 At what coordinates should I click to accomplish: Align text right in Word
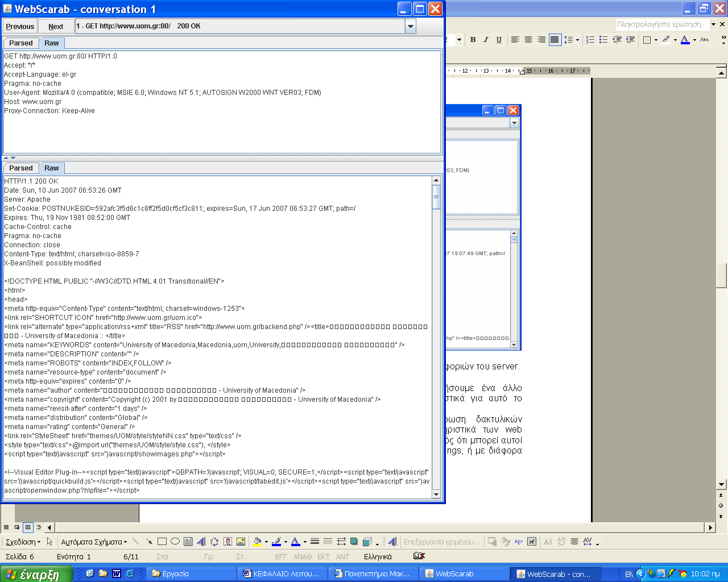(541, 40)
